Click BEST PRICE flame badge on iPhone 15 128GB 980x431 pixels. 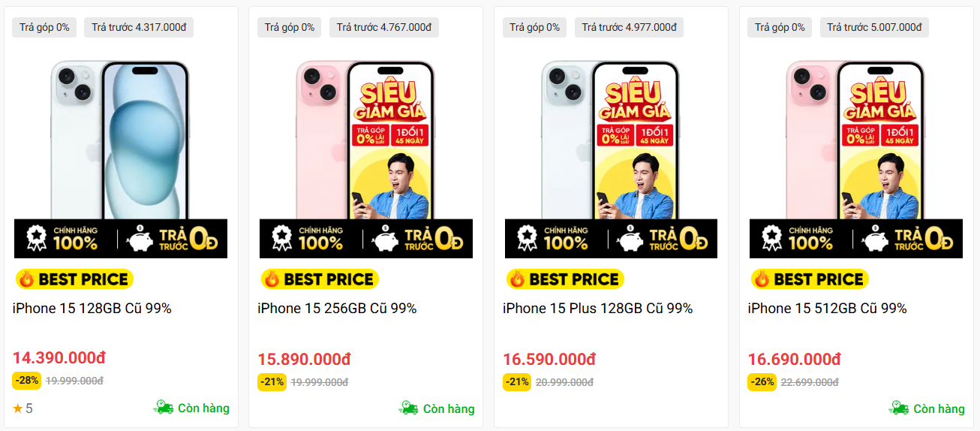pyautogui.click(x=74, y=279)
